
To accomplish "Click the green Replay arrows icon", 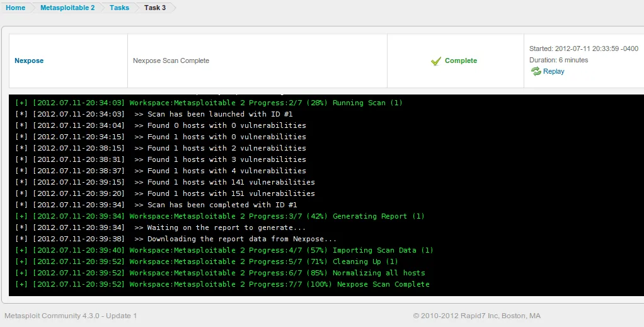I will 536,72.
